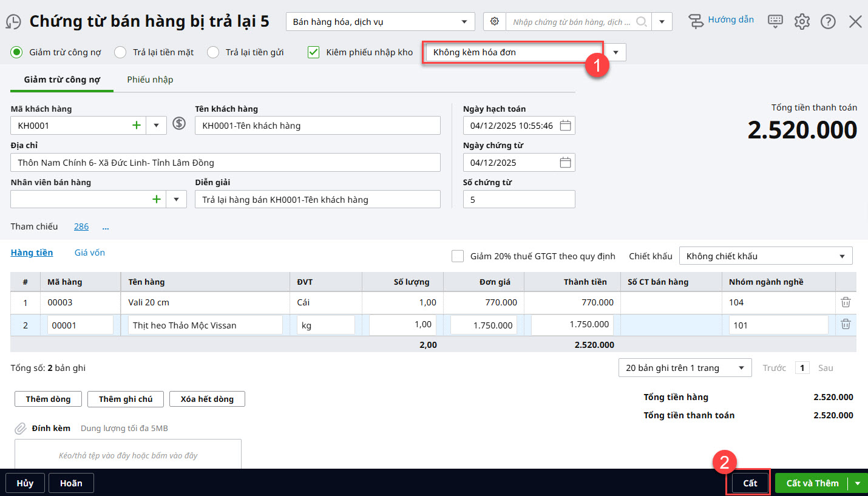Enable Giảm 20% thuế GTGT checkbox
868x496 pixels.
[458, 256]
